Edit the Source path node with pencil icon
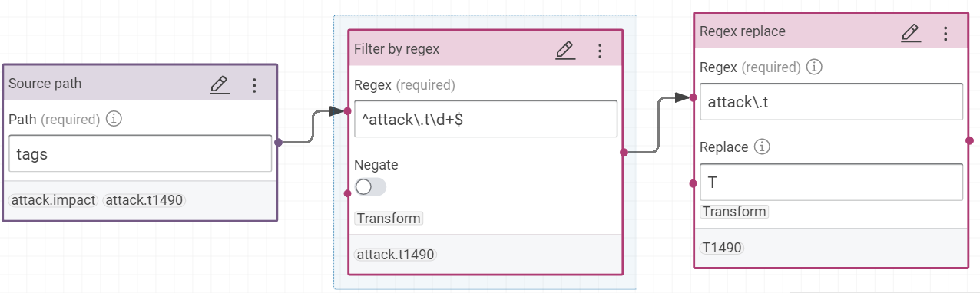Screen dimensions: 980x293 (x=220, y=84)
